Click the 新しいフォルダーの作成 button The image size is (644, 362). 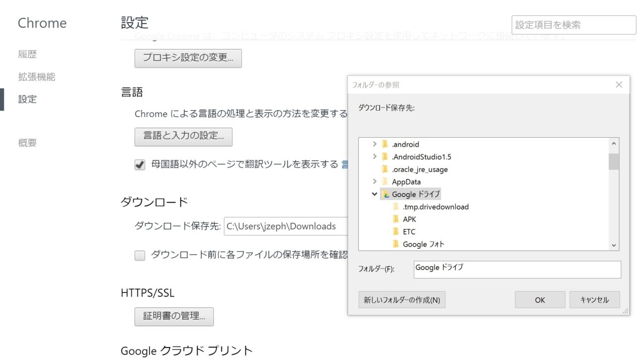(x=401, y=300)
